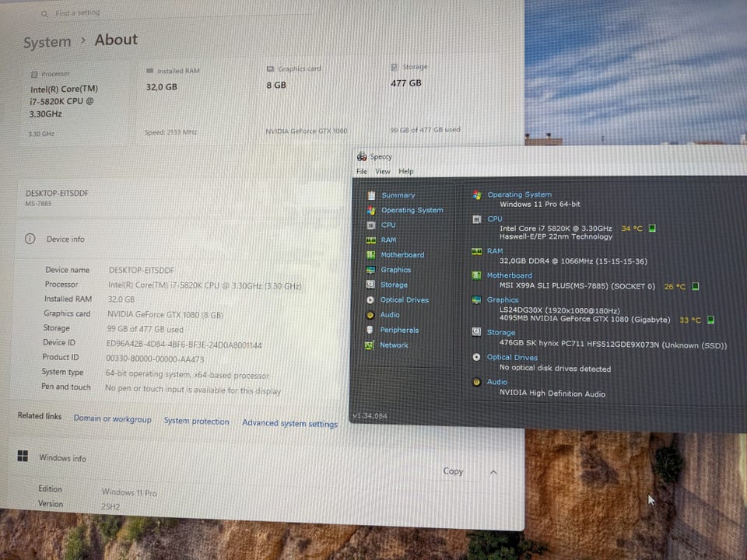
Task: Click the CPU temperature 34 °C reading
Action: [632, 229]
